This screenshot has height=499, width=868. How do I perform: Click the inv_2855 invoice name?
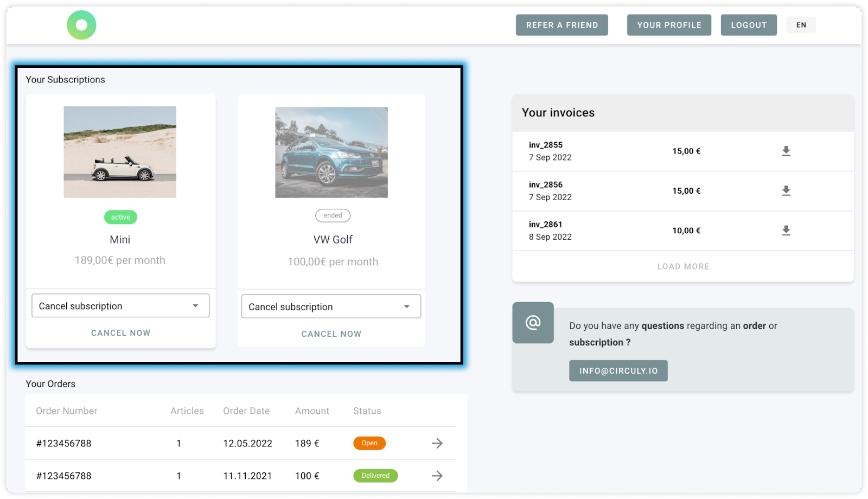pos(546,145)
